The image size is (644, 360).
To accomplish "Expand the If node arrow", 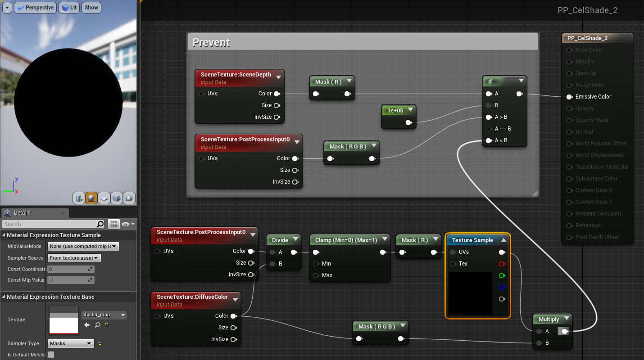I will point(521,81).
